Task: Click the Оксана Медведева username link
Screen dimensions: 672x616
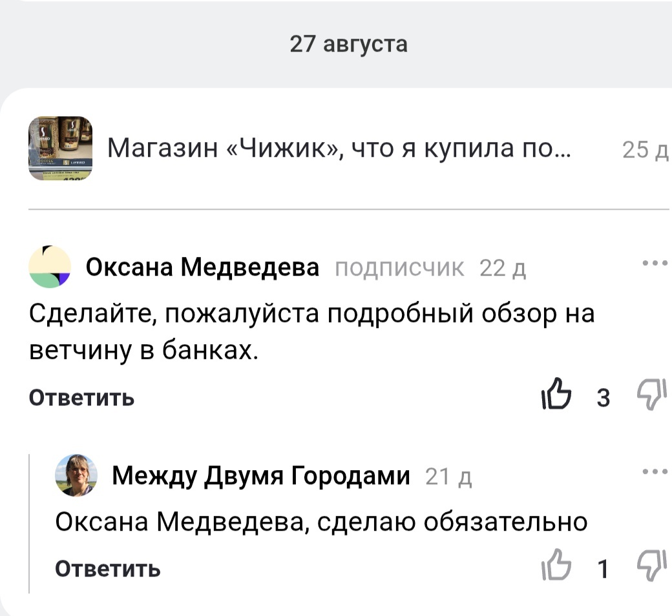Action: [x=203, y=267]
